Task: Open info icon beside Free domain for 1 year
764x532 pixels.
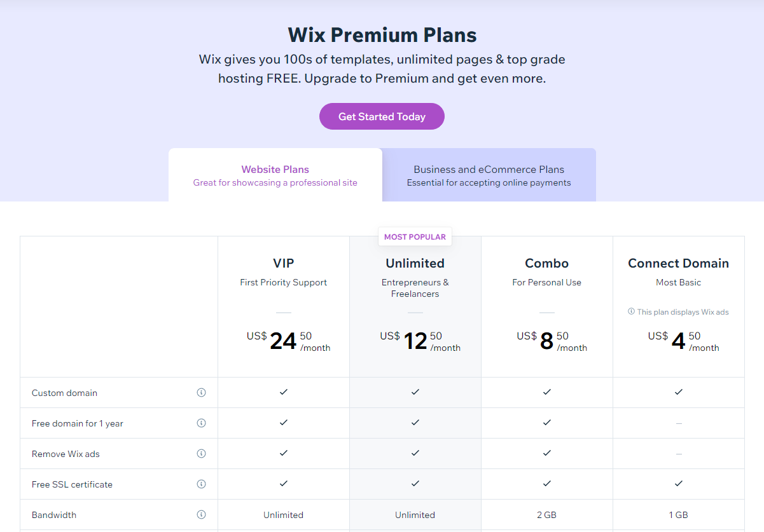Action: click(201, 423)
